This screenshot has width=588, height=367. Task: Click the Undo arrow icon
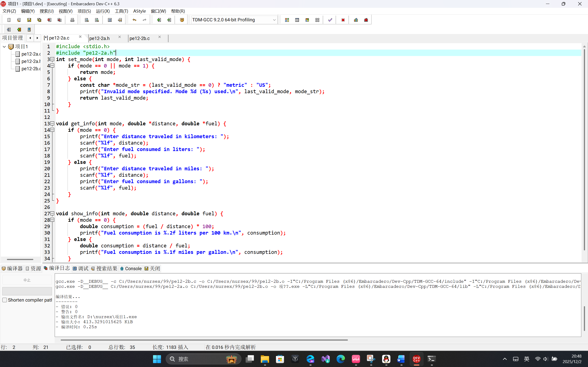(x=134, y=20)
